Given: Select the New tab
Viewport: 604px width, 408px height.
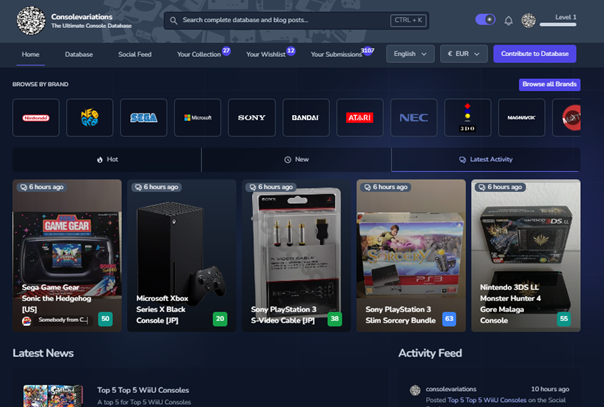Looking at the screenshot, I should (x=296, y=160).
